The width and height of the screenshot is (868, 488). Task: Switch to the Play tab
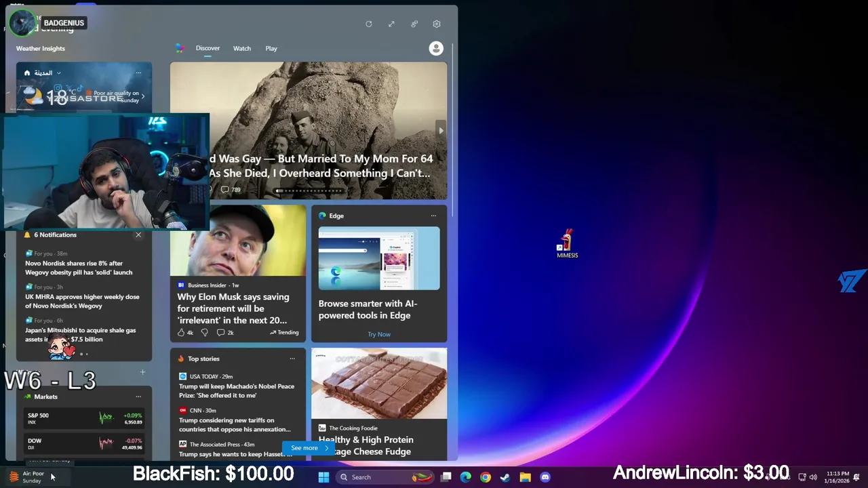271,48
